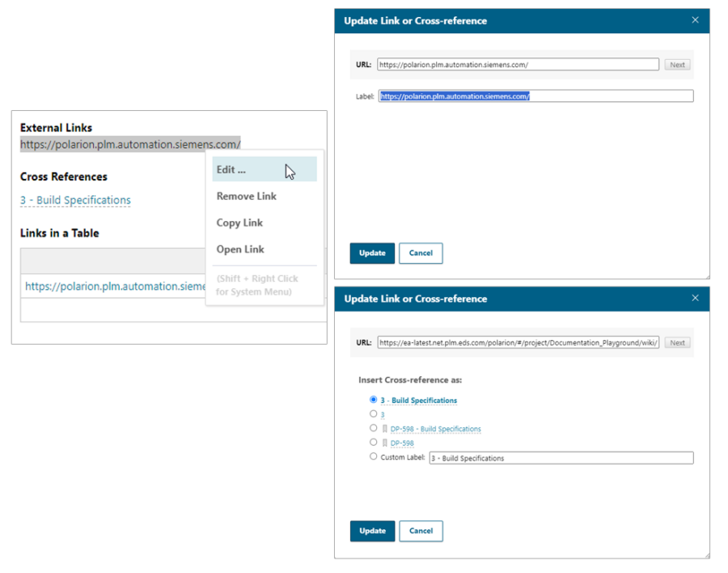Copy Link via the context menu
Image resolution: width=728 pixels, height=573 pixels.
(x=238, y=223)
